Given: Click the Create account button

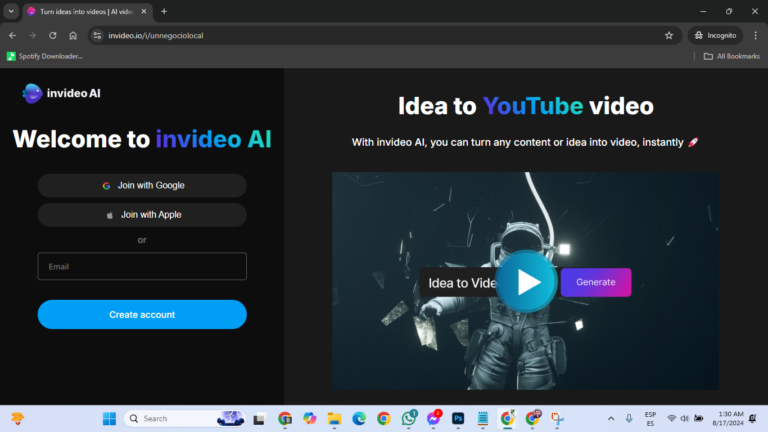Looking at the screenshot, I should point(142,314).
